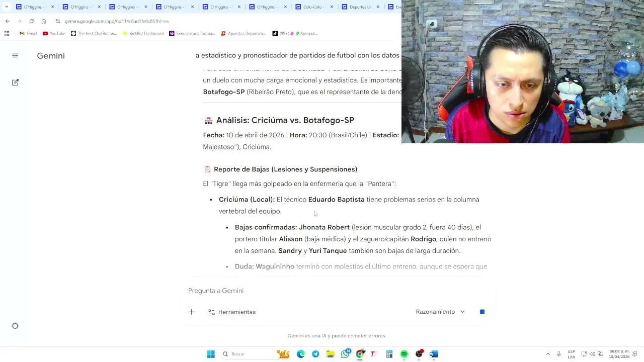The width and height of the screenshot is (644, 362).
Task: Open the YouTube bookmark
Action: pos(54,33)
